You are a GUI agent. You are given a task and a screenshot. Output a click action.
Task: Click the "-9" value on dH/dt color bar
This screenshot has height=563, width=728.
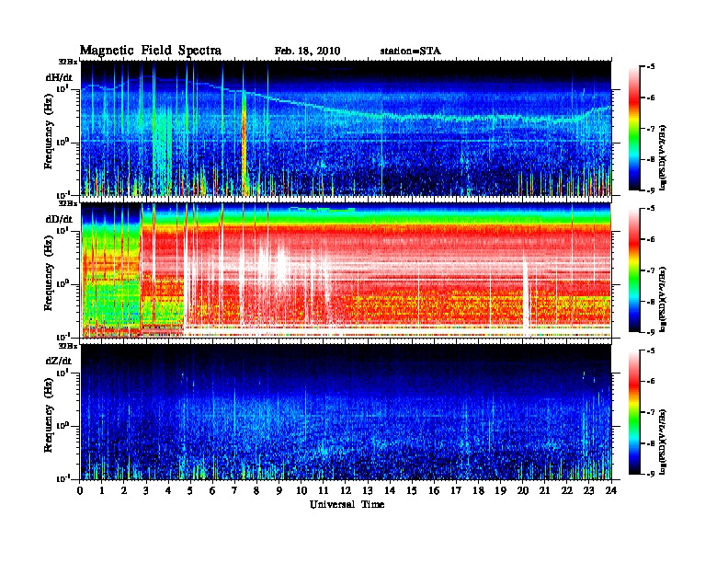tap(650, 190)
